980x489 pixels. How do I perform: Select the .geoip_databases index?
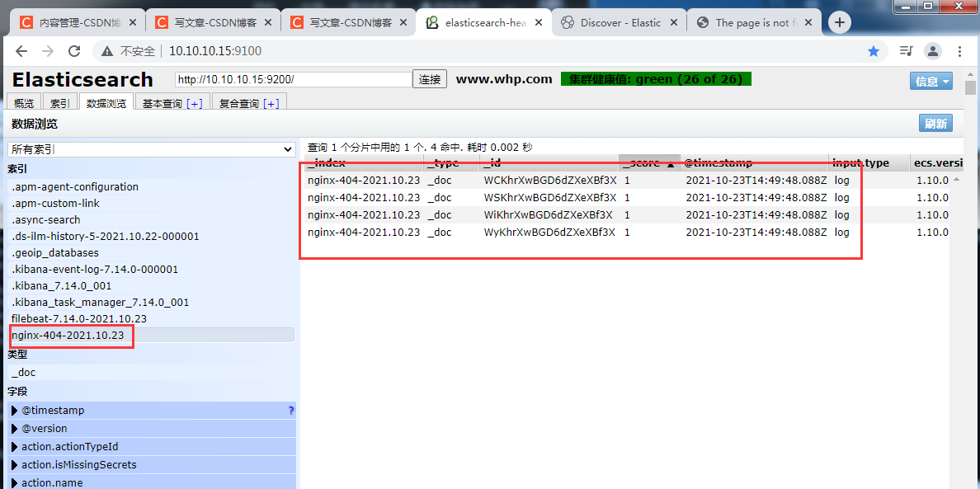[151, 253]
